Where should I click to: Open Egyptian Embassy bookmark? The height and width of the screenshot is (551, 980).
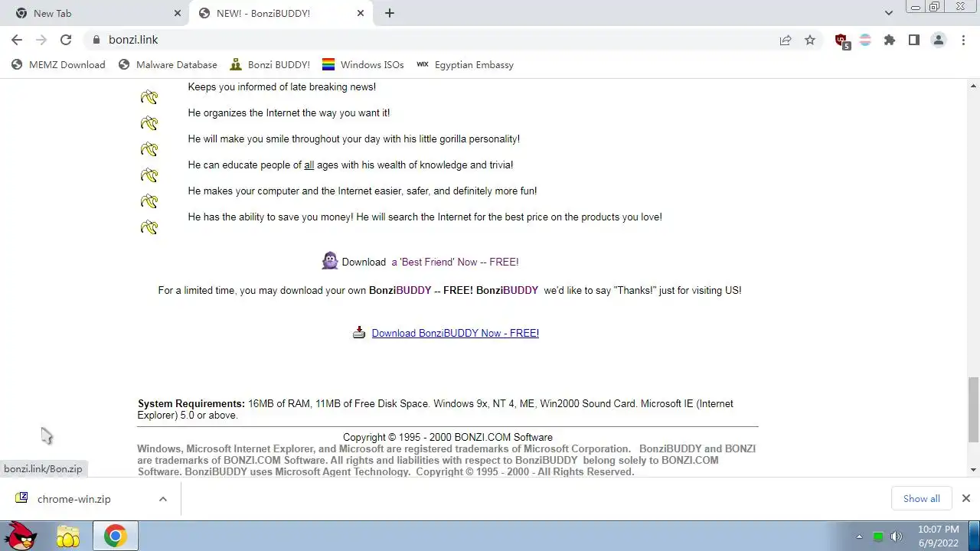(465, 65)
